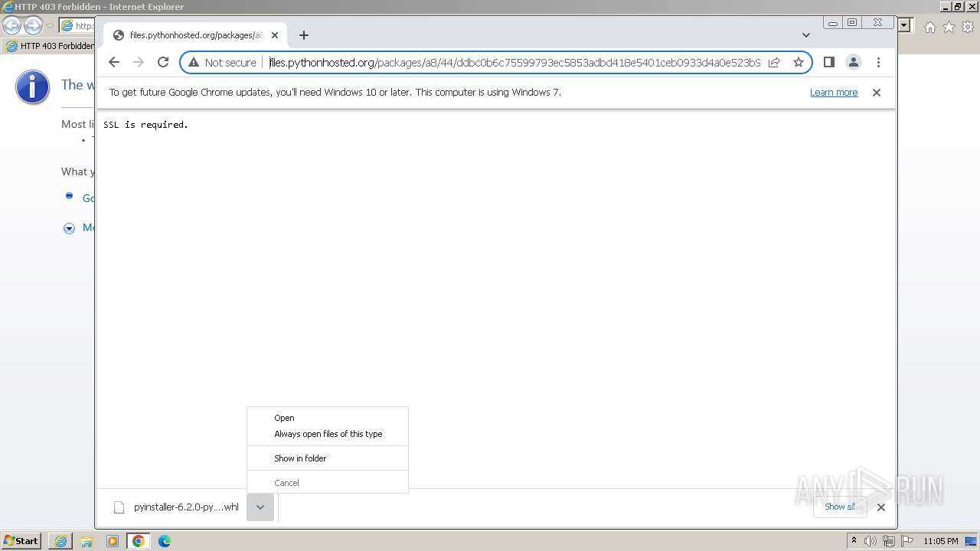Click Show all downloads
The width and height of the screenshot is (980, 551).
point(840,507)
